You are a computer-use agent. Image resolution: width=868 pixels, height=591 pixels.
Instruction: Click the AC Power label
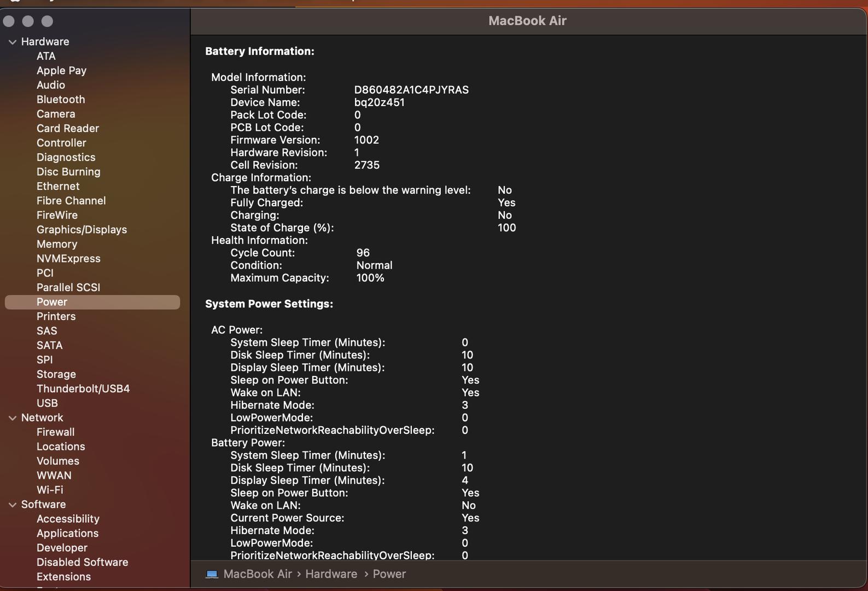point(237,330)
